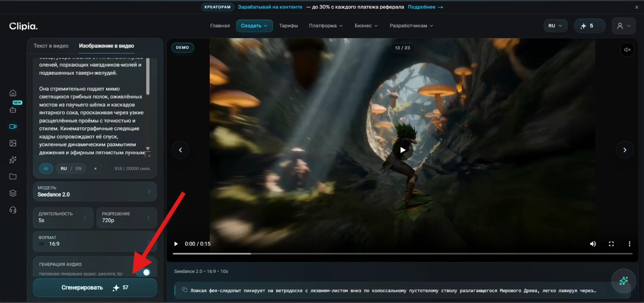Open the duration 5s selector

pyautogui.click(x=63, y=217)
